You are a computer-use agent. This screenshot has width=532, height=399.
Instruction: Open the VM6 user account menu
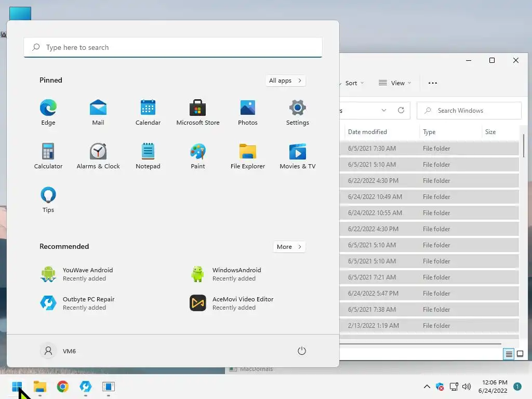pos(58,351)
